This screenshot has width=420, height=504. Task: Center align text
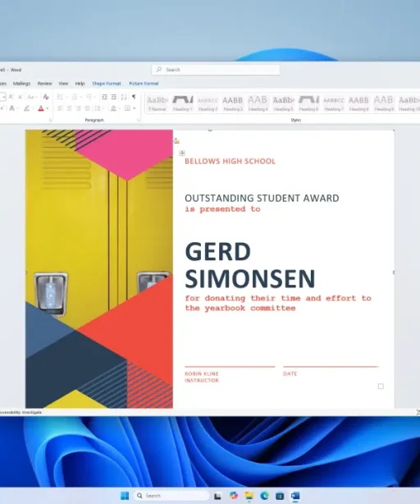(x=69, y=108)
